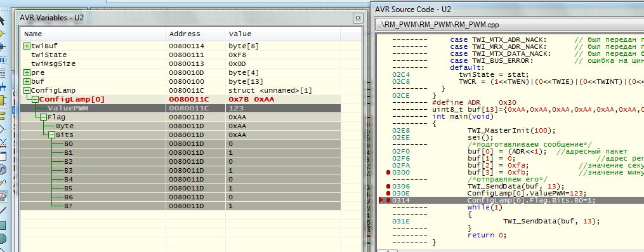Close the AVR Variables window
The height and width of the screenshot is (252, 644).
[358, 18]
